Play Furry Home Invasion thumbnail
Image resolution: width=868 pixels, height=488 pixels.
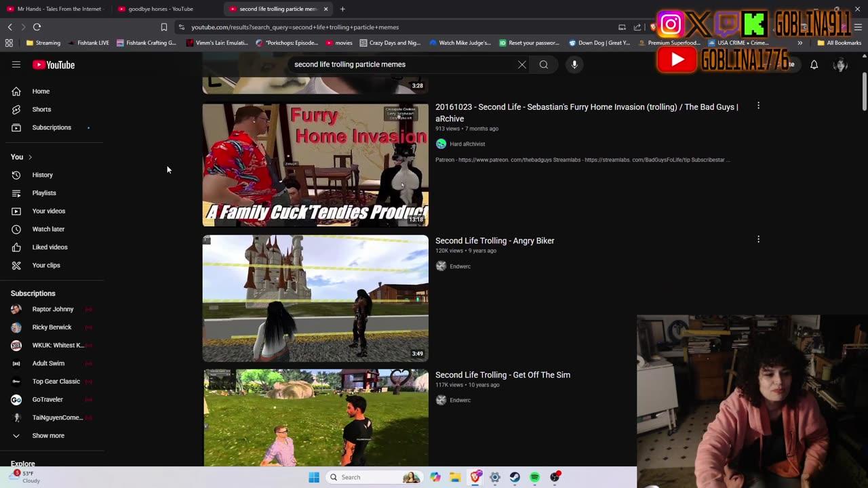coord(315,165)
